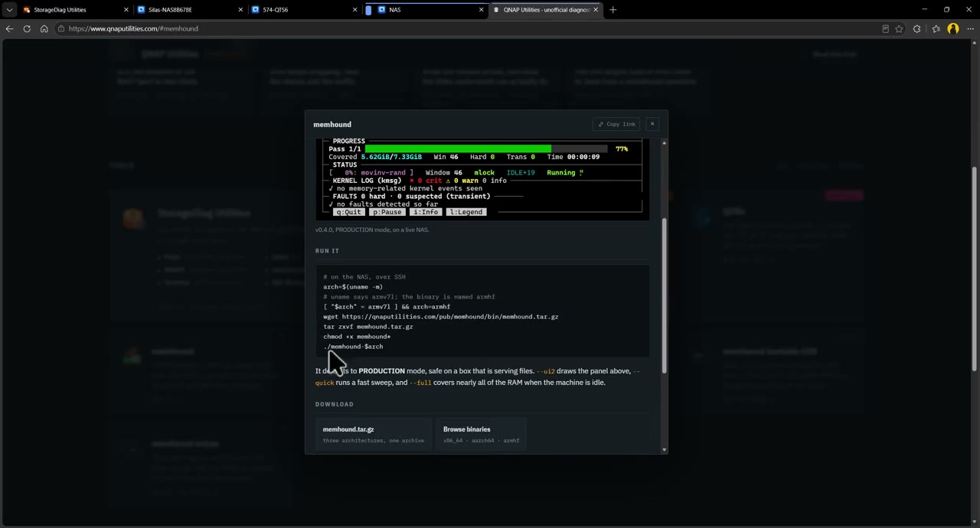Close the QNAP Utilities tab

pos(595,10)
